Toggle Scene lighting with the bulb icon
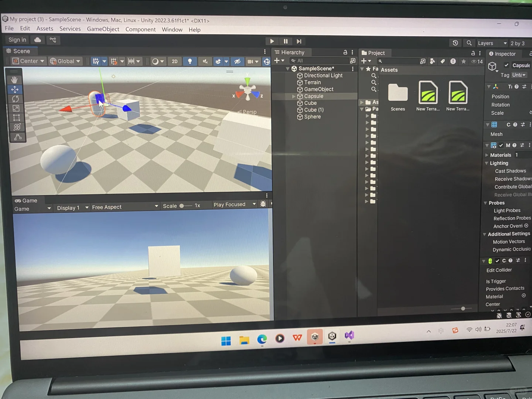532x399 pixels. pyautogui.click(x=190, y=61)
